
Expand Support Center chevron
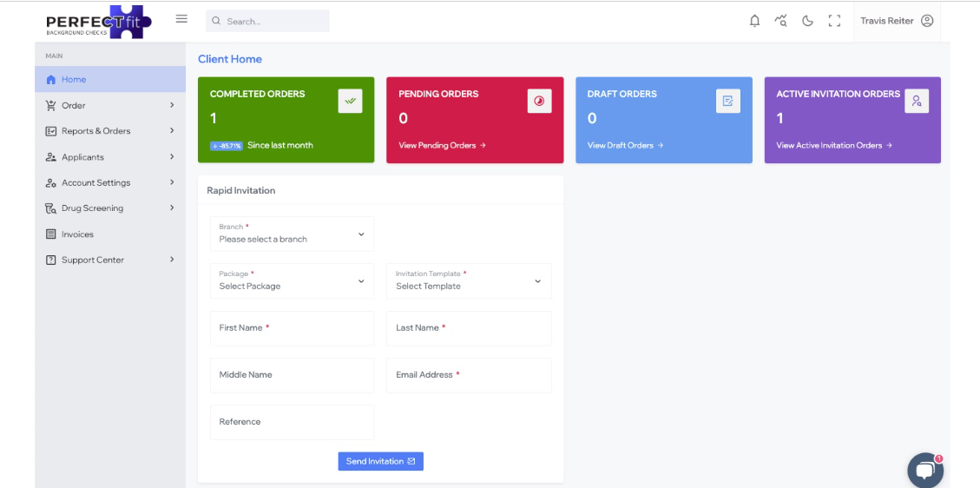point(172,260)
